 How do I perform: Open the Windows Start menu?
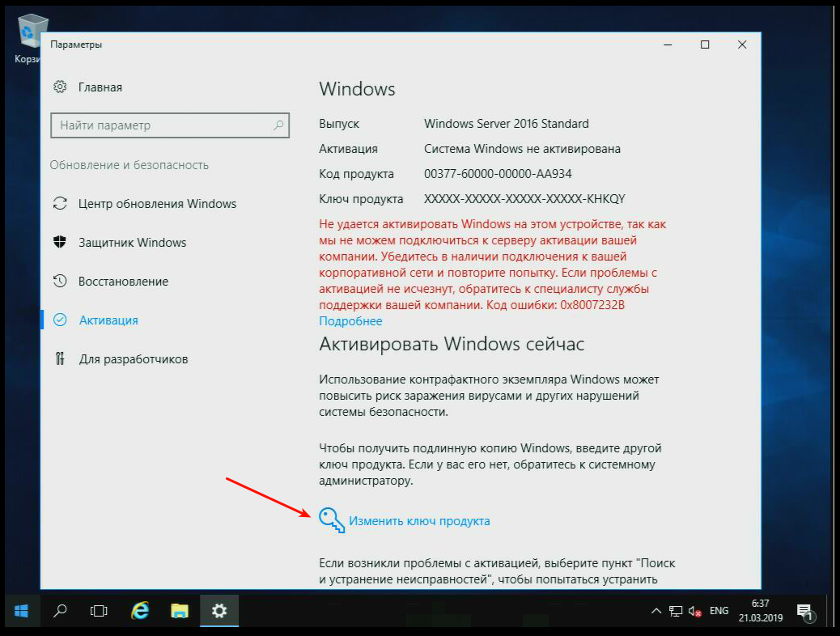pyautogui.click(x=20, y=611)
